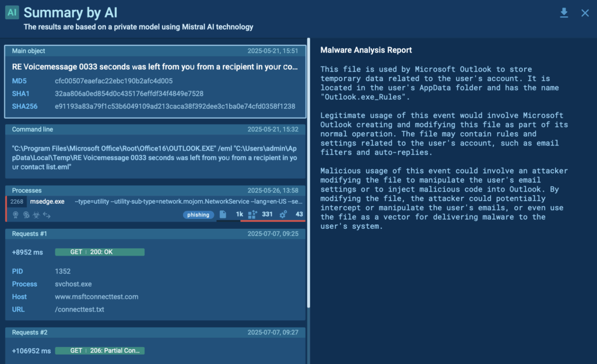Click PID value 1352

tap(62, 271)
